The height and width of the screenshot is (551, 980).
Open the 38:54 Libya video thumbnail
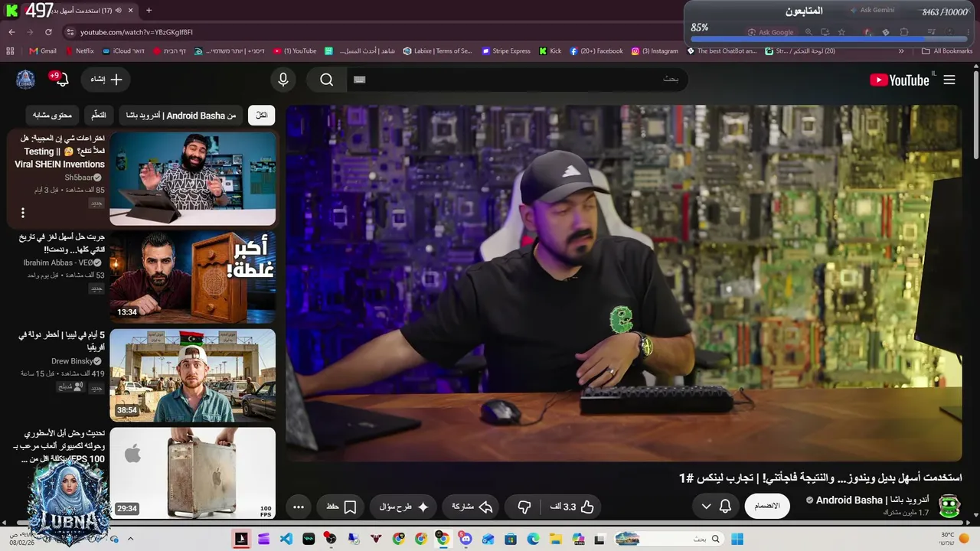click(x=192, y=375)
